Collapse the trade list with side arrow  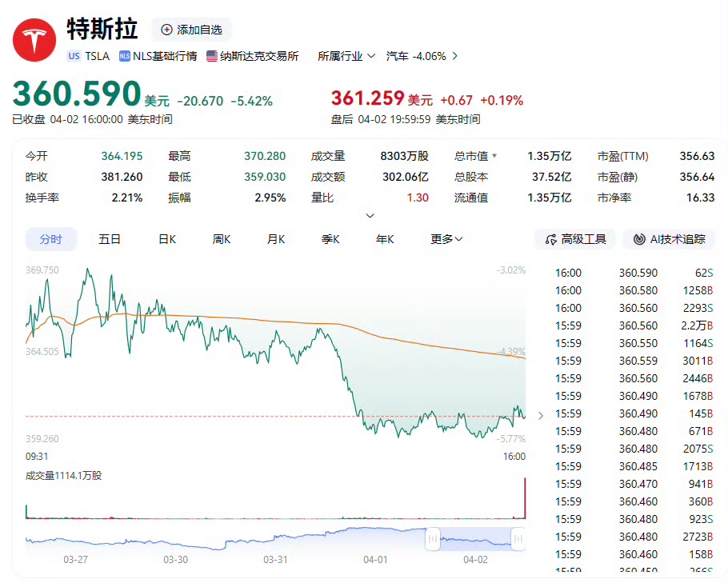541,415
